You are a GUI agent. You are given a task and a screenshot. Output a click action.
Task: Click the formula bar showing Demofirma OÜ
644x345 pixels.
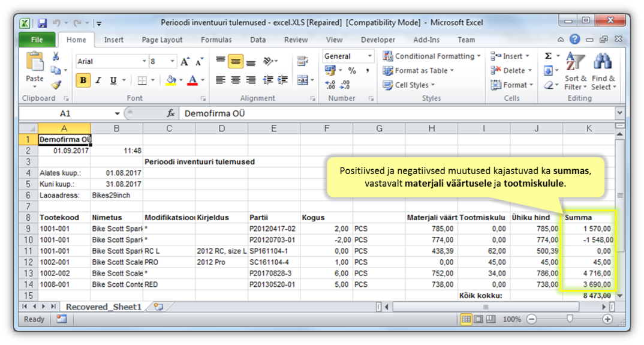pos(398,113)
